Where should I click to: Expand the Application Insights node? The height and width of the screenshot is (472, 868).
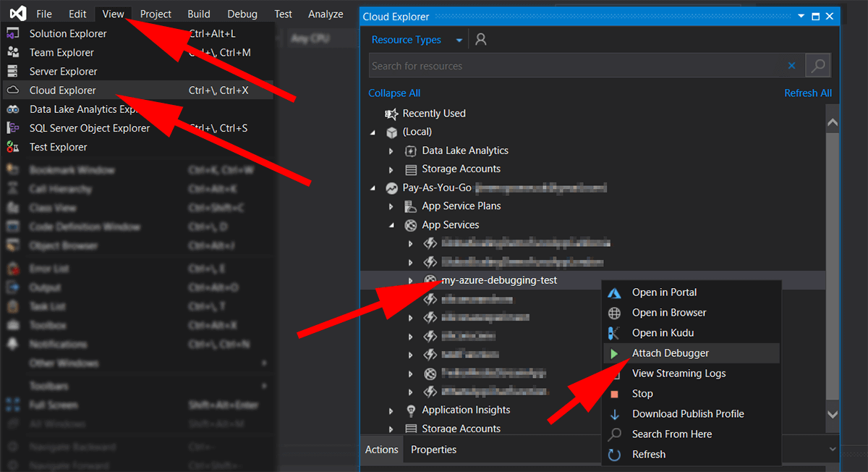[391, 410]
